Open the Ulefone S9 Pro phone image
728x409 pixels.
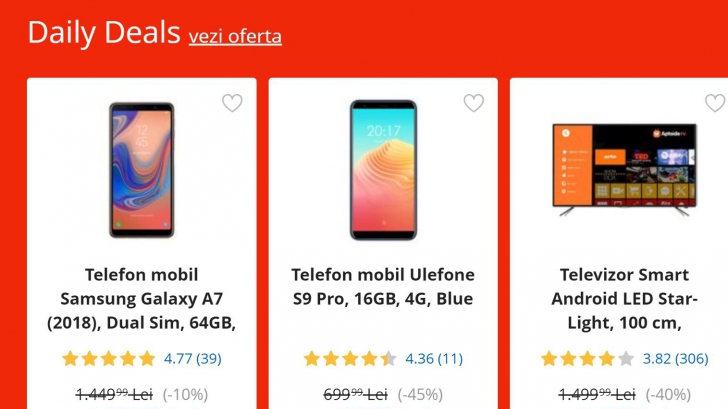click(383, 171)
